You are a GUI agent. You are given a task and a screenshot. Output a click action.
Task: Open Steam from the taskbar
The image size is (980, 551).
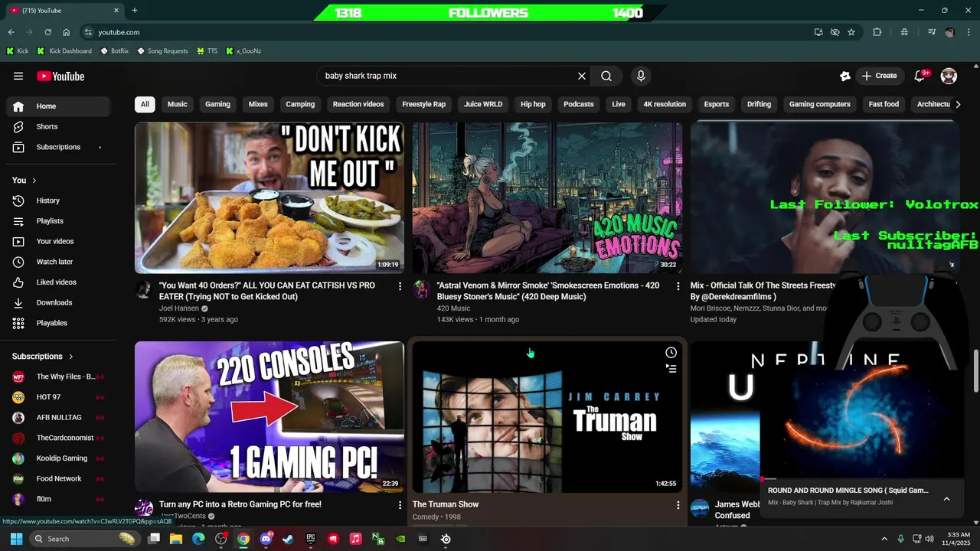(288, 539)
